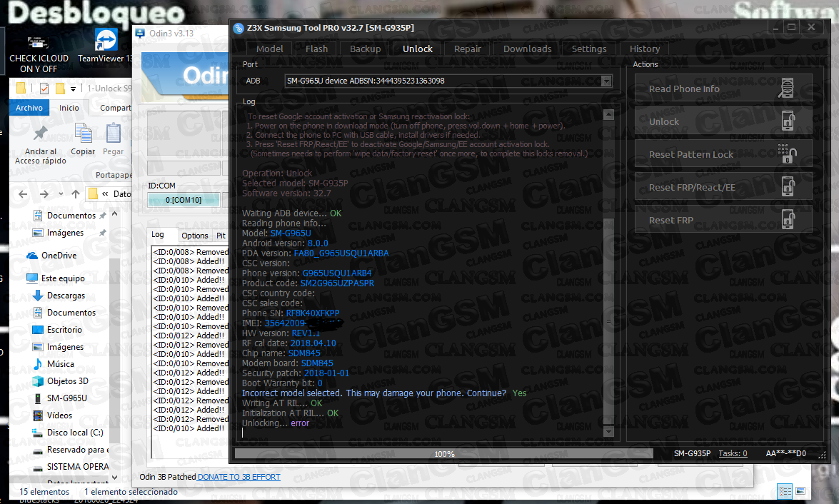Open DONATE TO 3B EFFORT link in Odin

tap(238, 477)
